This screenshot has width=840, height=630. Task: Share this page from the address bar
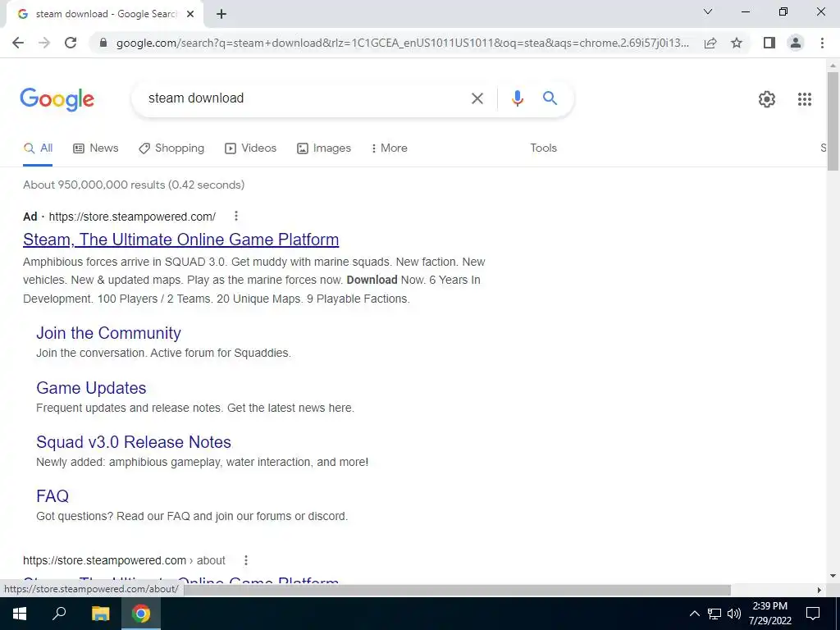(710, 43)
